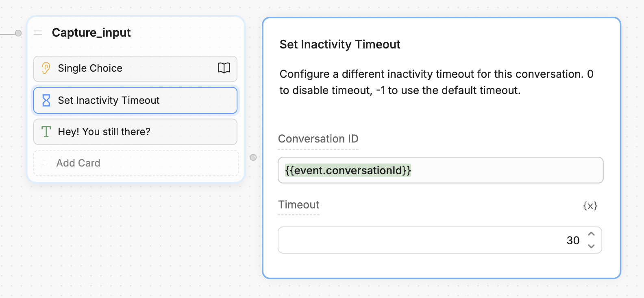Increment Timeout with the up arrow

point(592,234)
